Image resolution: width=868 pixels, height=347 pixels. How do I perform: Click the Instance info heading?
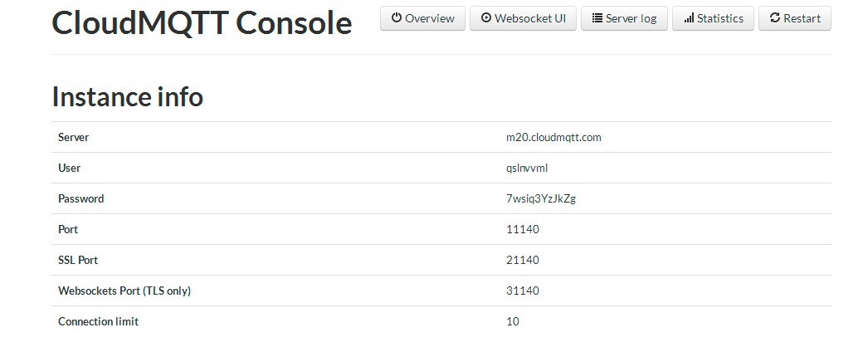[x=127, y=96]
